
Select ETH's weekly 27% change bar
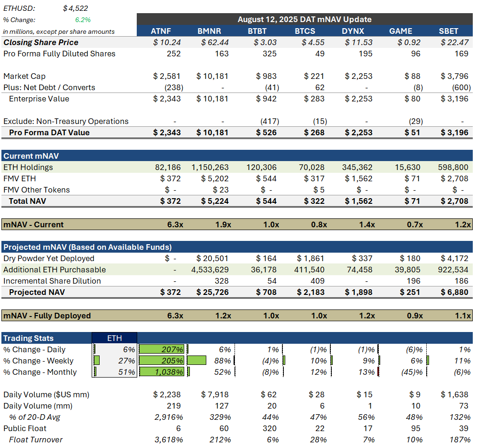point(115,361)
